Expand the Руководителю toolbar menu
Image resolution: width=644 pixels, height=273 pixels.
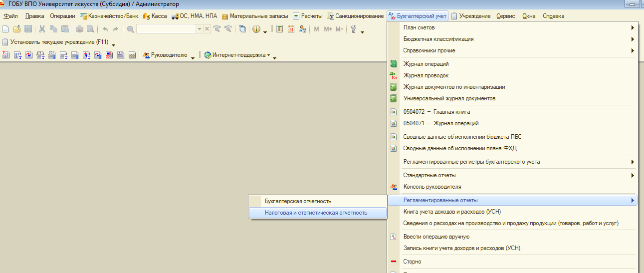click(193, 58)
